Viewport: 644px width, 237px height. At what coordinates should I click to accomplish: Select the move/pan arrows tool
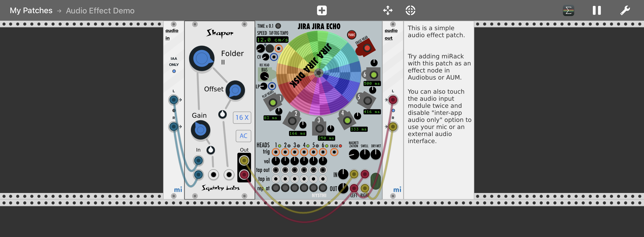(388, 11)
